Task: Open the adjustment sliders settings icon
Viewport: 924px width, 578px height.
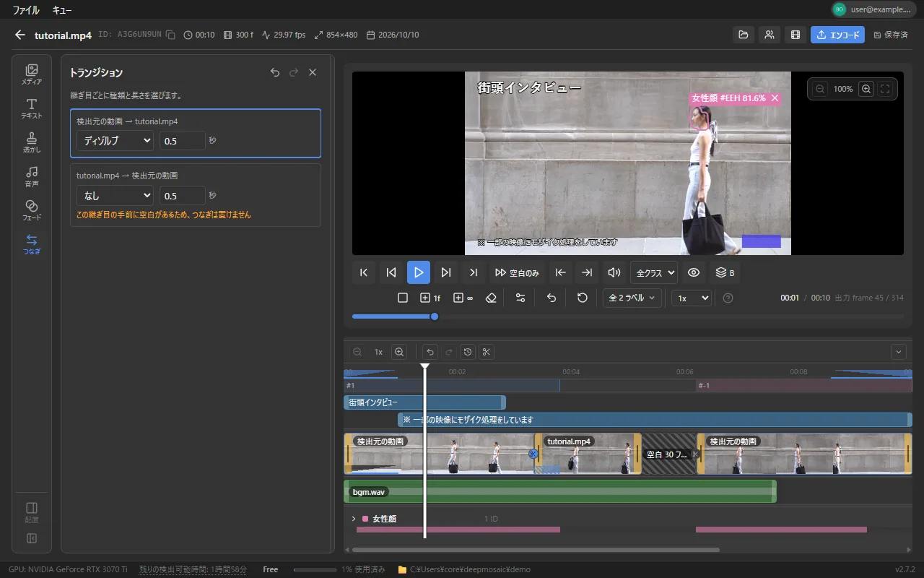Action: pyautogui.click(x=520, y=298)
